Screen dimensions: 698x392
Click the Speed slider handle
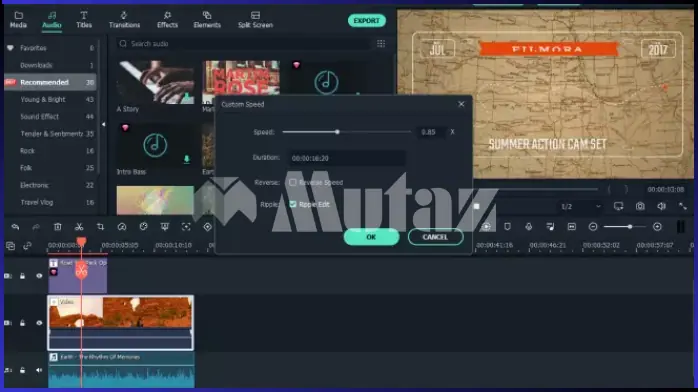[337, 132]
